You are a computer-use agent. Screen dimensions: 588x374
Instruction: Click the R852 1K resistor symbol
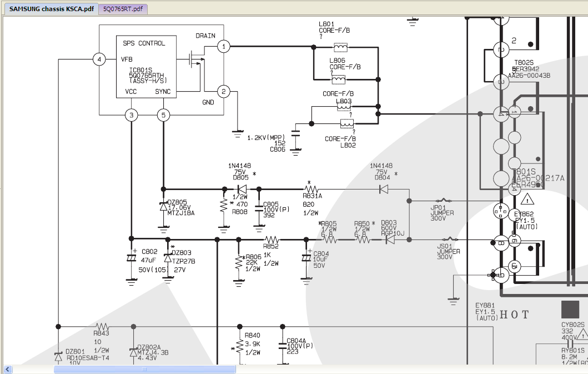(271, 240)
